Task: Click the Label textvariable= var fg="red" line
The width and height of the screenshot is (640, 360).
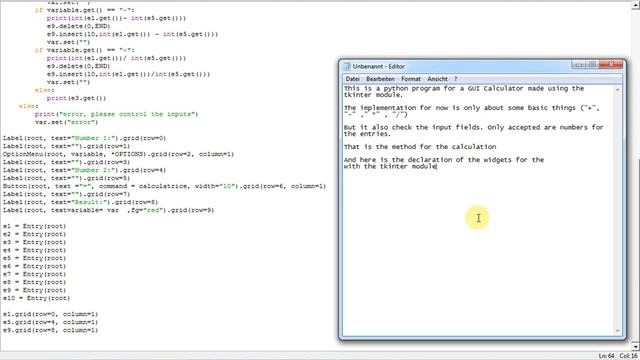Action: (x=109, y=211)
